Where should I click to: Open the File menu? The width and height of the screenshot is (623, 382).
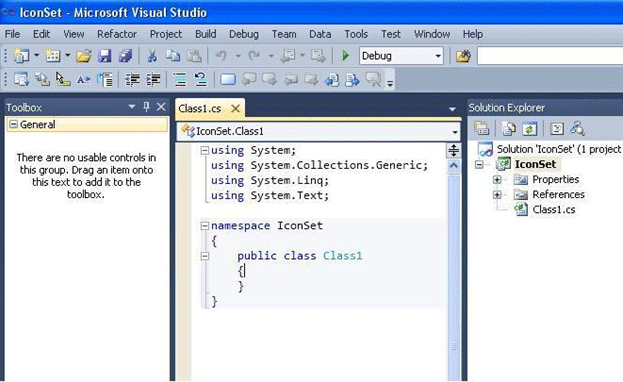(x=12, y=34)
